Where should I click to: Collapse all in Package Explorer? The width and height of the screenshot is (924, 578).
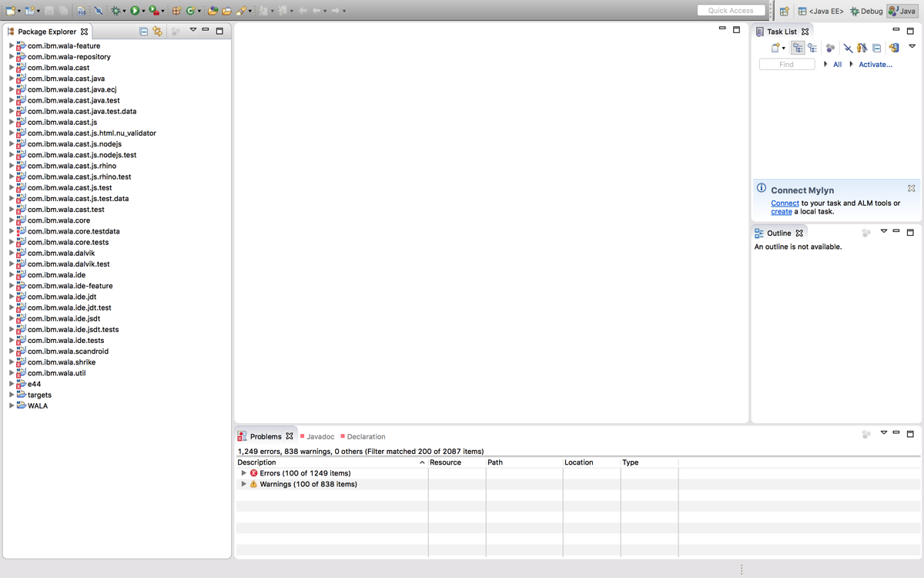143,32
